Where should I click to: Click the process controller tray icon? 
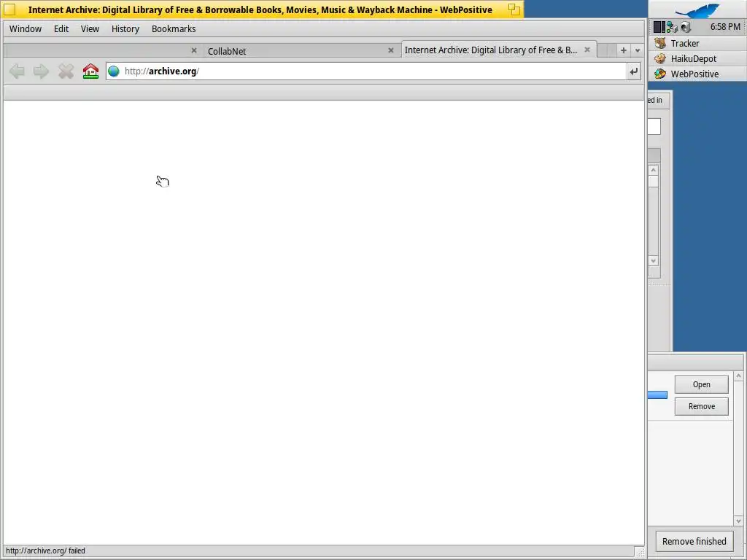(659, 27)
